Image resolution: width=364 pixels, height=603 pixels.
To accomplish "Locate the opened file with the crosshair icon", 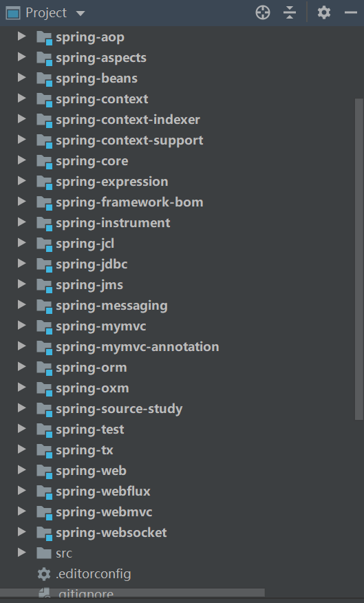I will (263, 12).
